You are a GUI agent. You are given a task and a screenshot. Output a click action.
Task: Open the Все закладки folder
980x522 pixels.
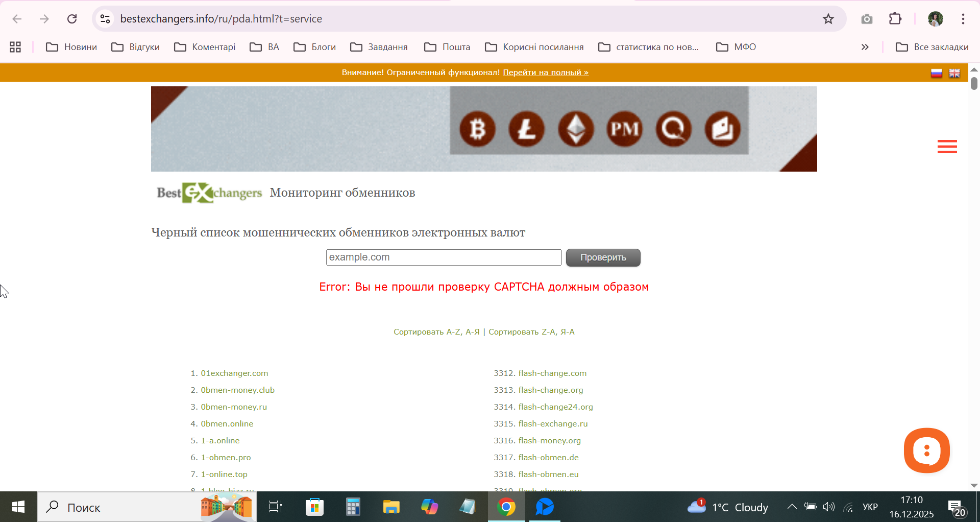(x=932, y=47)
